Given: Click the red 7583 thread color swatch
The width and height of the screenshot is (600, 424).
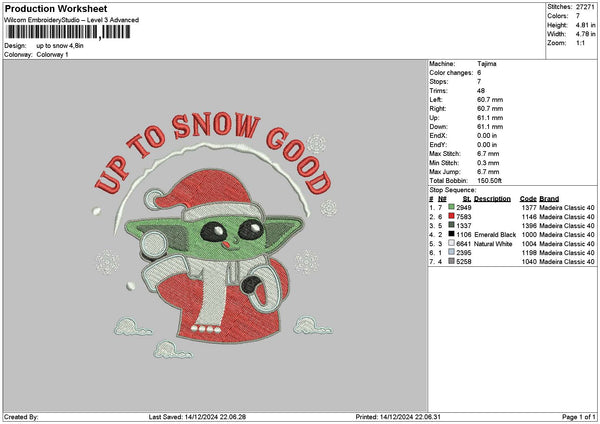Looking at the screenshot, I should (452, 216).
